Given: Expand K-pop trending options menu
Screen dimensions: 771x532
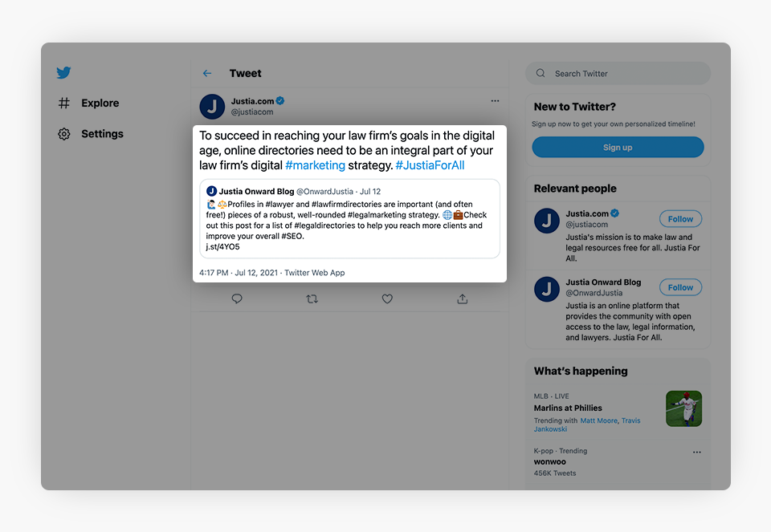Looking at the screenshot, I should (x=696, y=452).
